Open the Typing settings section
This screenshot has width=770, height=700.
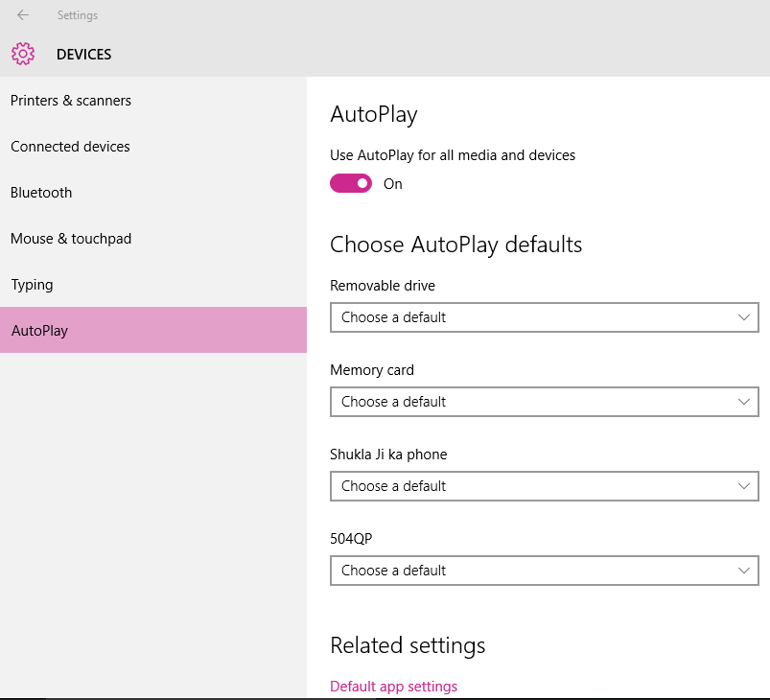click(32, 285)
